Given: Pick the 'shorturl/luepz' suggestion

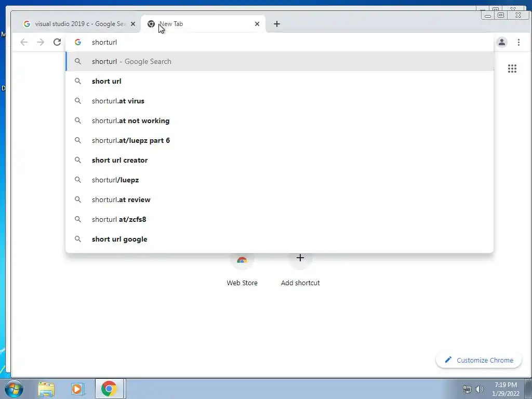Looking at the screenshot, I should click(280, 179).
